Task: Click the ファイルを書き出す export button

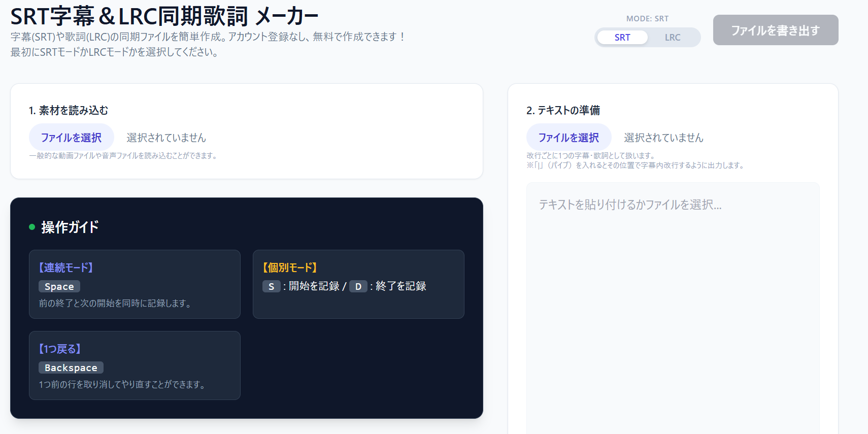Action: click(776, 30)
